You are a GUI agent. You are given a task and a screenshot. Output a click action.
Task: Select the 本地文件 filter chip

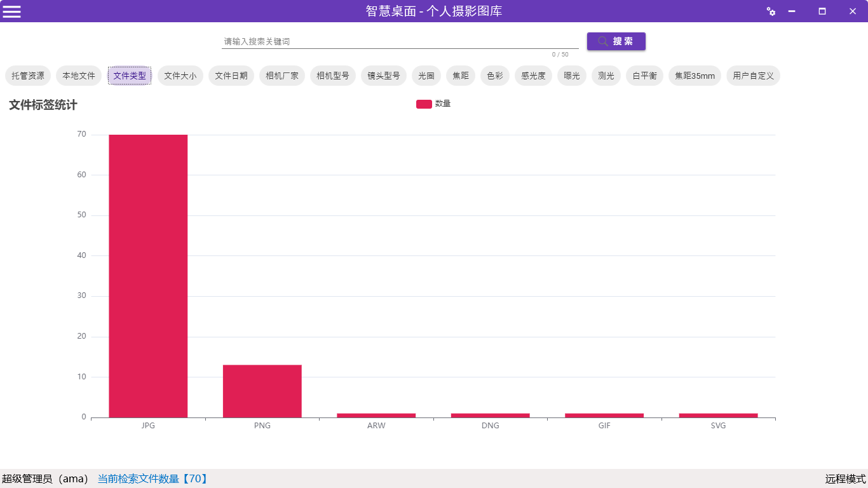(x=79, y=76)
